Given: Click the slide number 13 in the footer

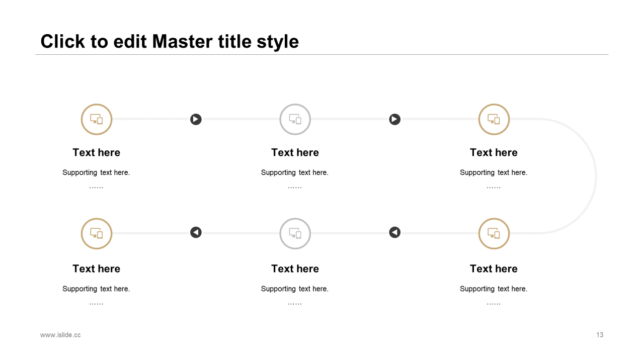Looking at the screenshot, I should point(600,335).
